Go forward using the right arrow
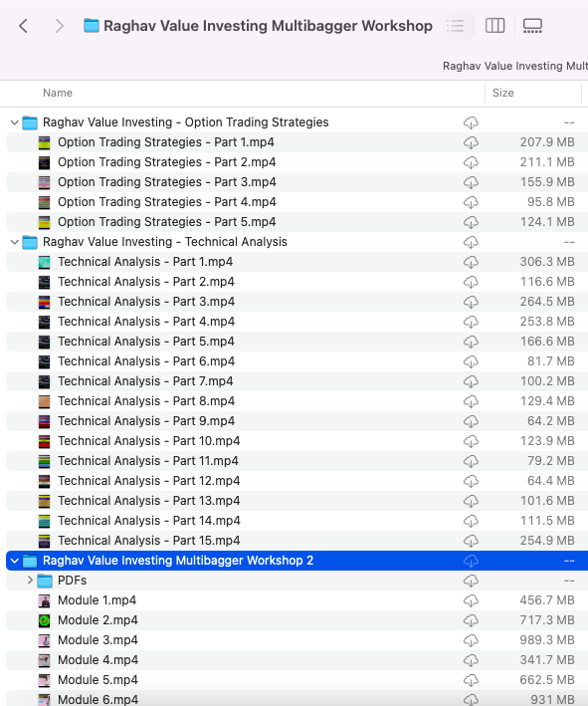Image resolution: width=588 pixels, height=706 pixels. 59,26
